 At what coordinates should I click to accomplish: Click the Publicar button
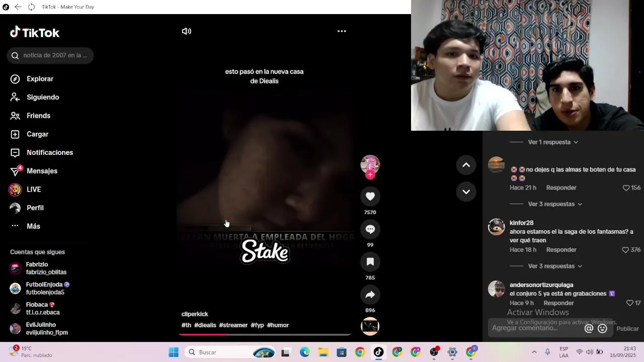pos(627,329)
